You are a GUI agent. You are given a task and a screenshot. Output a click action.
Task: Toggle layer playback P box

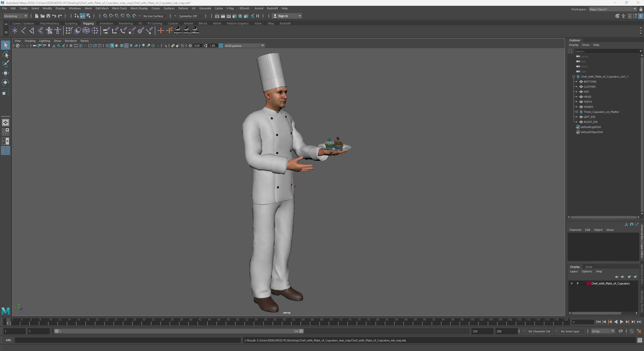(578, 283)
